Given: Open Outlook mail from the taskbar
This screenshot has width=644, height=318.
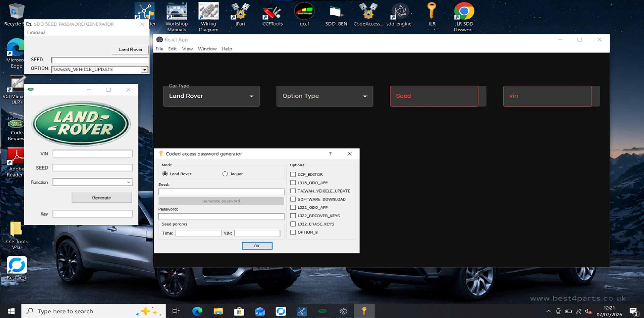Looking at the screenshot, I should click(x=260, y=311).
